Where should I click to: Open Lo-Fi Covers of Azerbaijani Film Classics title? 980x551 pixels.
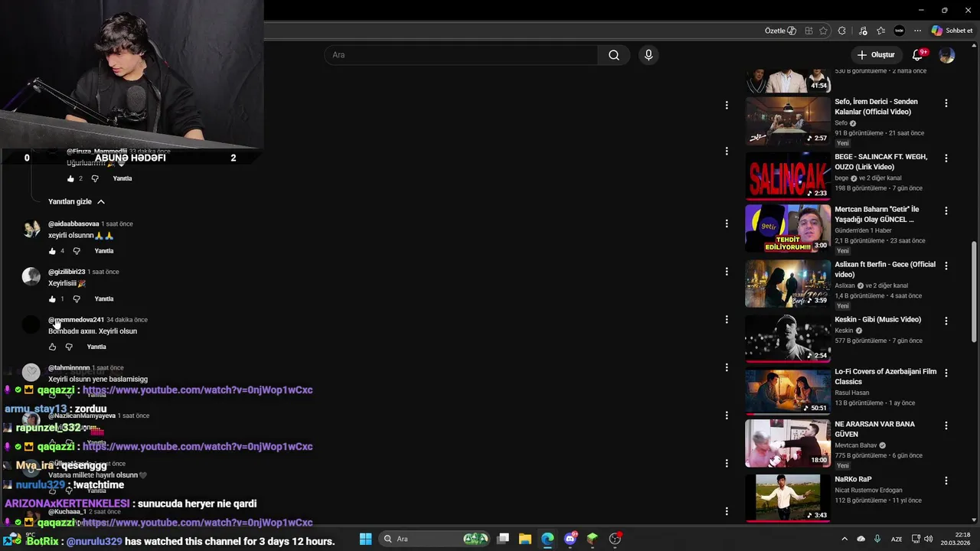885,377
